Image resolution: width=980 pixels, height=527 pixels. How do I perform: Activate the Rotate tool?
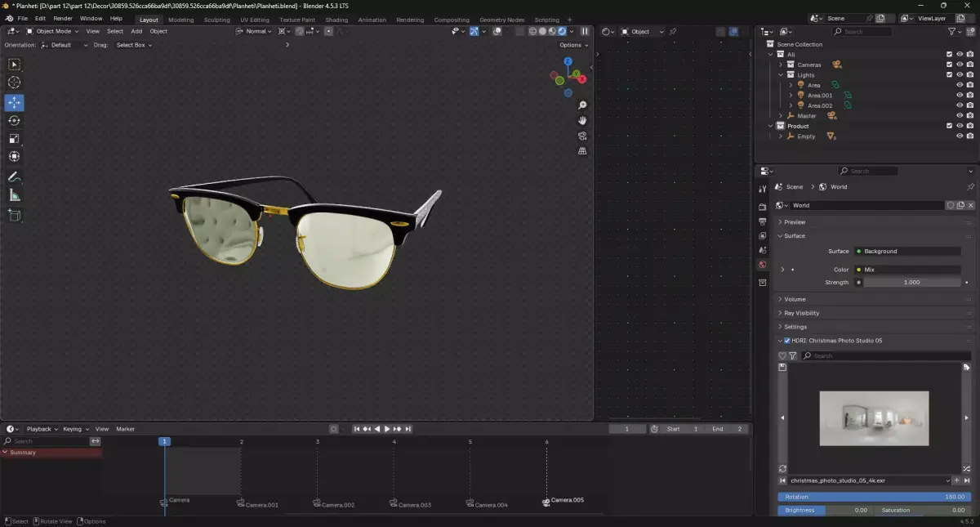(14, 120)
